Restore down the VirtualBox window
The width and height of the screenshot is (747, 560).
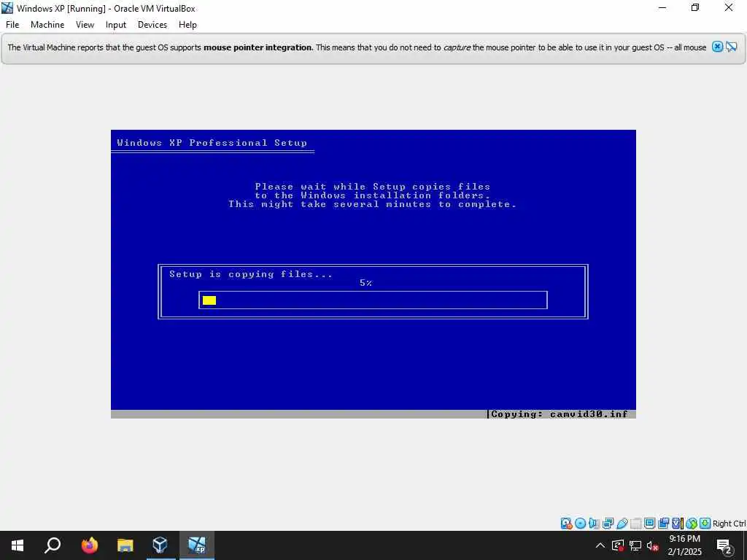pos(695,8)
